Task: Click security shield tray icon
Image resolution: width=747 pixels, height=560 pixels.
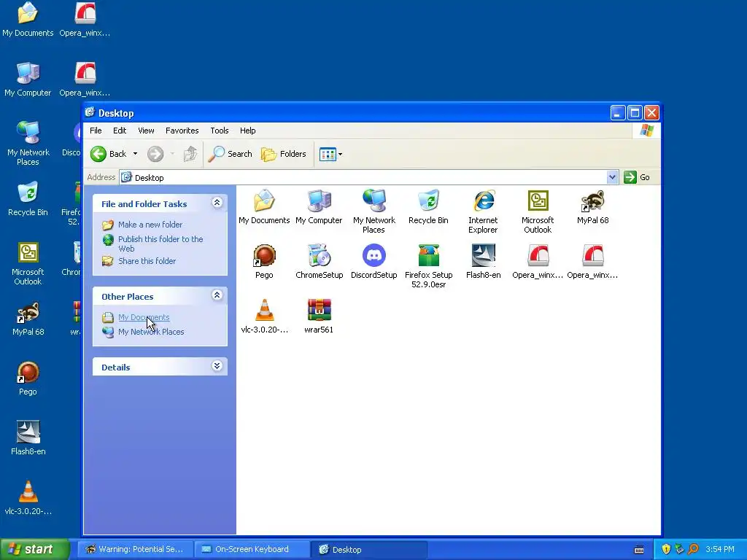Action: point(666,549)
